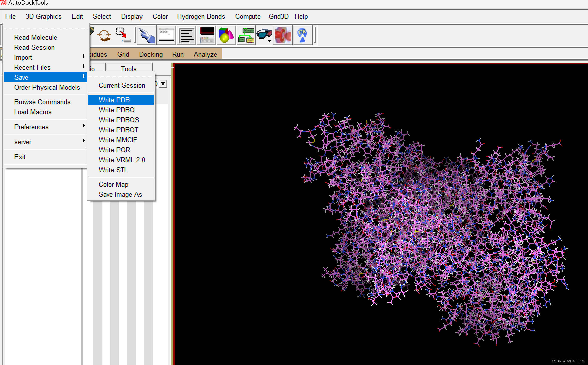Click the red molecular surface icon

pos(283,35)
